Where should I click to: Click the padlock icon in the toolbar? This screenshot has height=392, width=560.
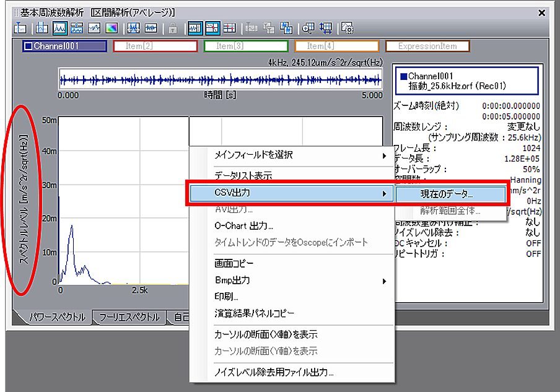(173, 28)
